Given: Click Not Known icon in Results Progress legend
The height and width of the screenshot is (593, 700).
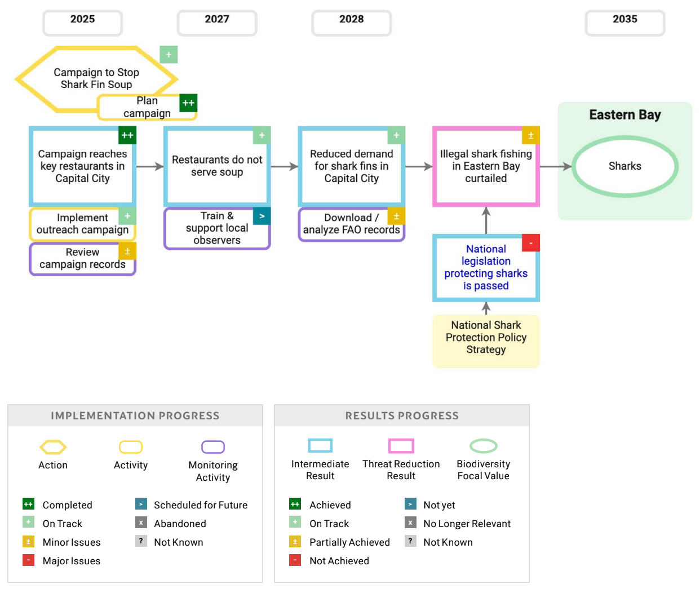Looking at the screenshot, I should [x=410, y=541].
